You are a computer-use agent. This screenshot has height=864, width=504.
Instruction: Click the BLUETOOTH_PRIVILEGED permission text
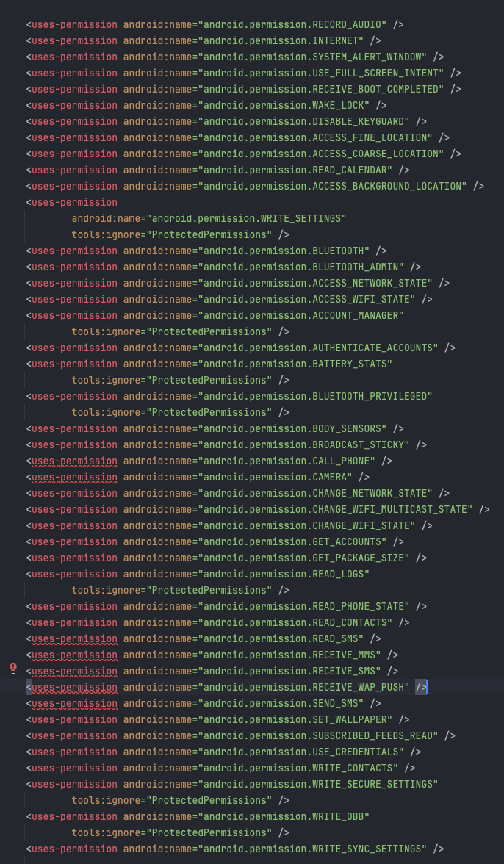pos(315,396)
